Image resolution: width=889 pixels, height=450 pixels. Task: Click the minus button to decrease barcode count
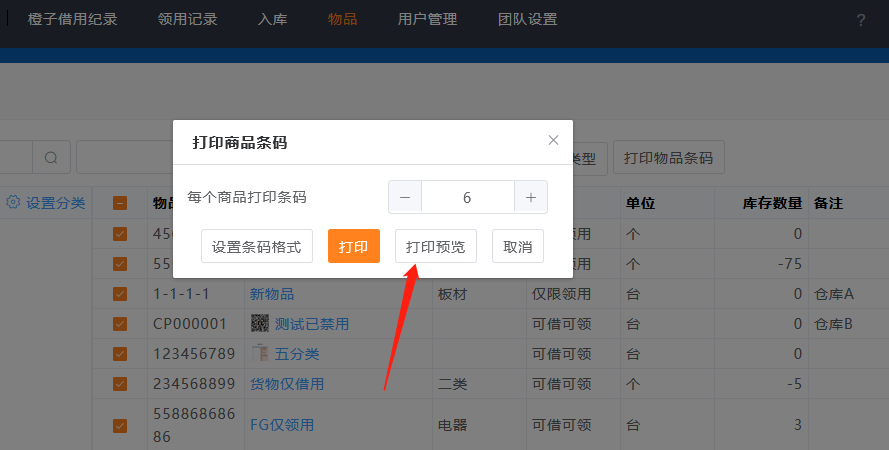click(405, 197)
